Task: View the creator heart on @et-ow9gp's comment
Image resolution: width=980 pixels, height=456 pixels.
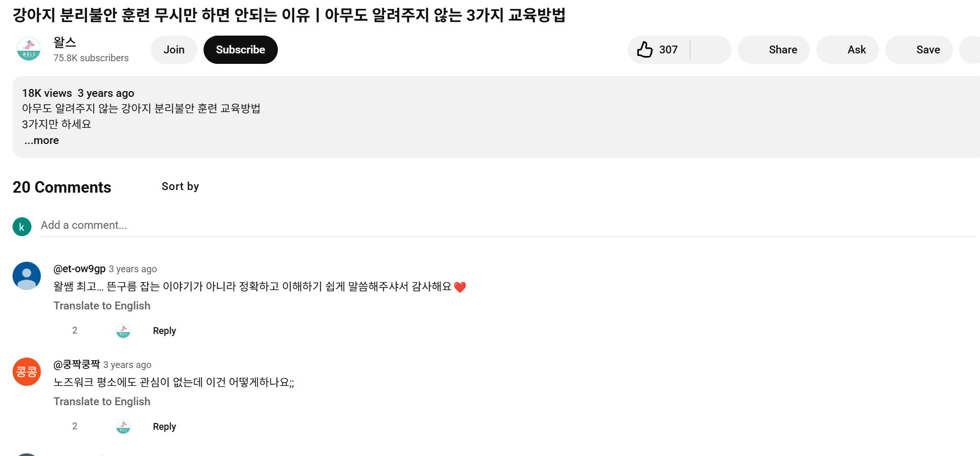Action: point(123,331)
